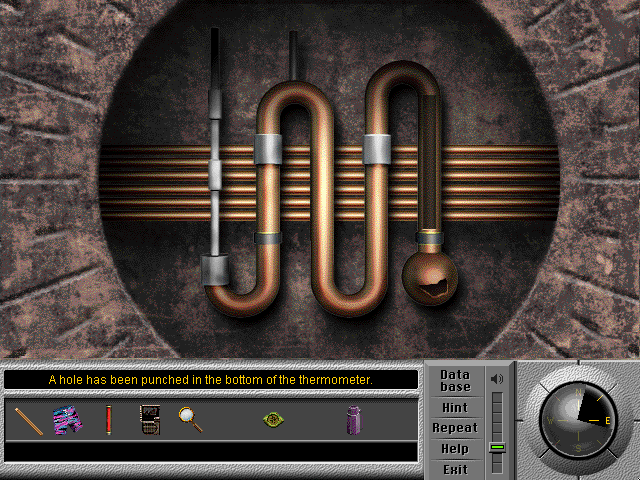Click the yellow thermometer message text bar

pyautogui.click(x=211, y=380)
